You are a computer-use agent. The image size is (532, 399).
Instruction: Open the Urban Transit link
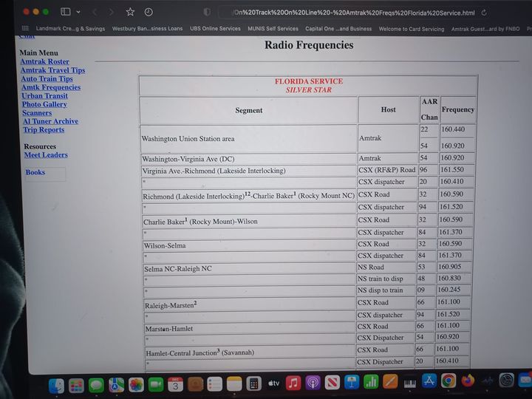pyautogui.click(x=45, y=95)
